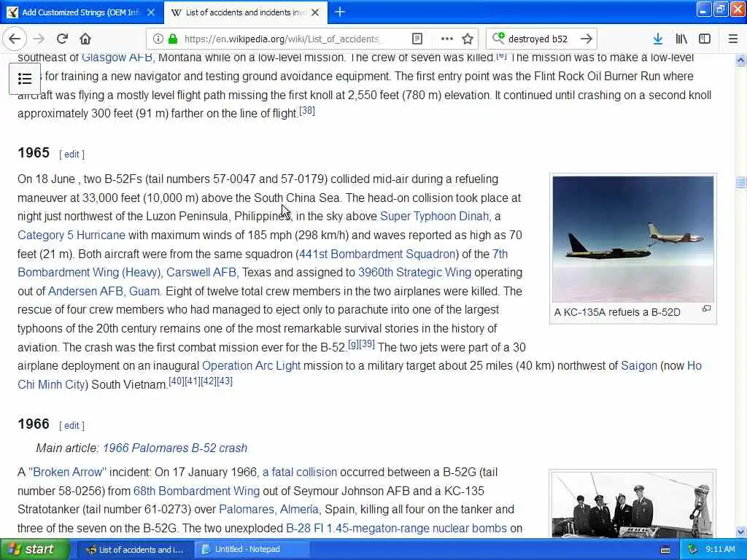Open Palomares, Almeria link

[270, 510]
